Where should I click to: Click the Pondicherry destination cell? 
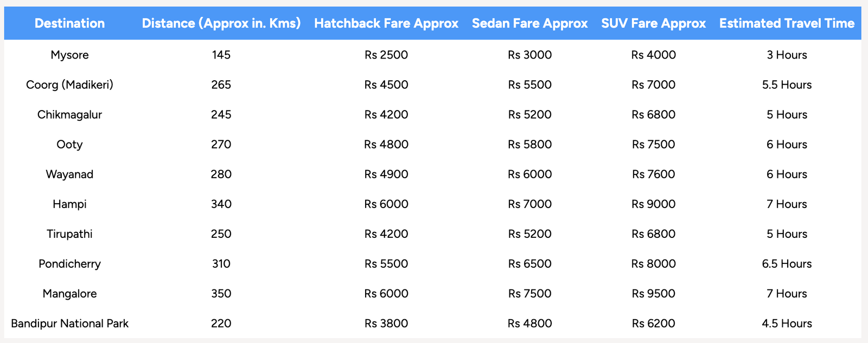click(69, 263)
